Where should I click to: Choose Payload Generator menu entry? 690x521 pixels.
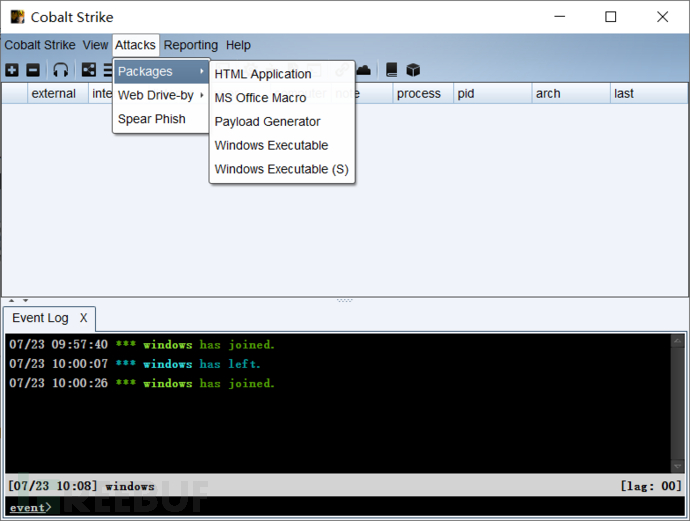pyautogui.click(x=267, y=121)
